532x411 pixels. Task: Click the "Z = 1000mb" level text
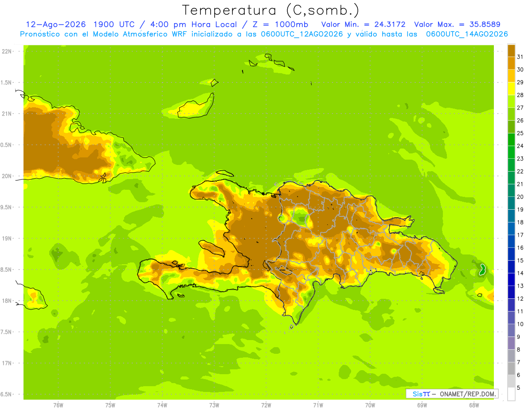tap(281, 24)
